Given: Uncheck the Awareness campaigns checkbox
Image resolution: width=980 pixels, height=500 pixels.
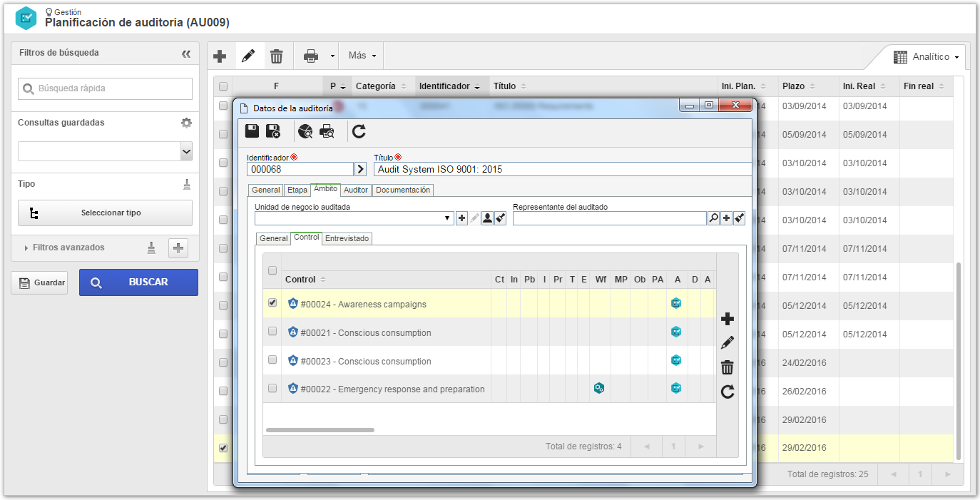Looking at the screenshot, I should 272,303.
